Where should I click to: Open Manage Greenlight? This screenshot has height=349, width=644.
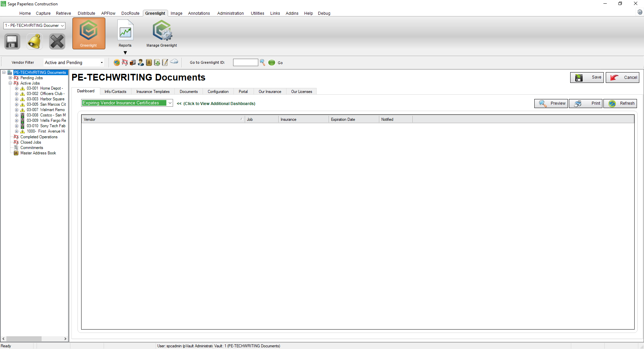(x=162, y=33)
